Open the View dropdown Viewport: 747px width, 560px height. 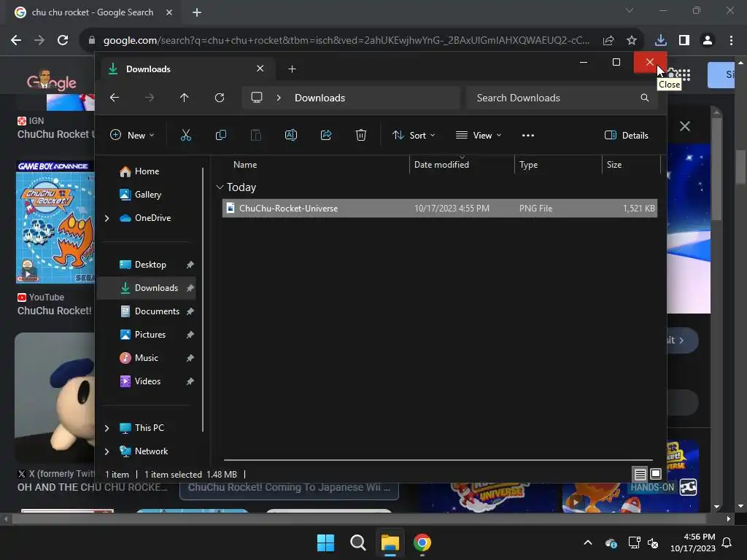coord(479,135)
